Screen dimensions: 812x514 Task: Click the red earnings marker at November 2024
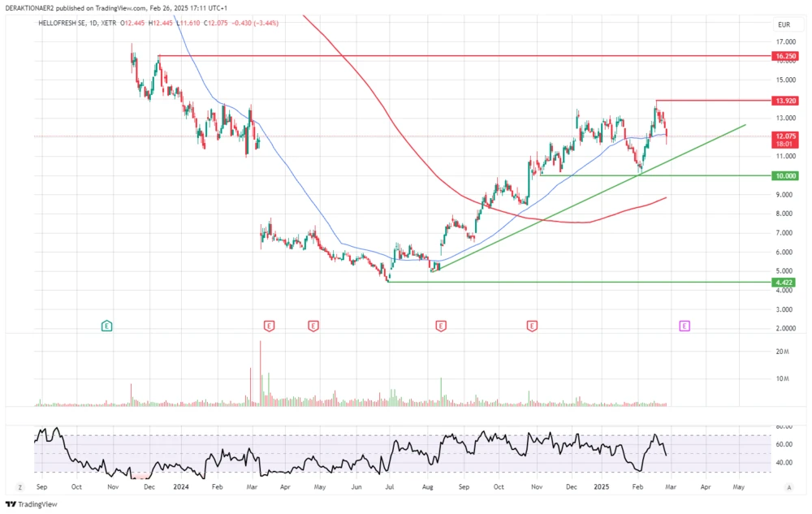532,326
